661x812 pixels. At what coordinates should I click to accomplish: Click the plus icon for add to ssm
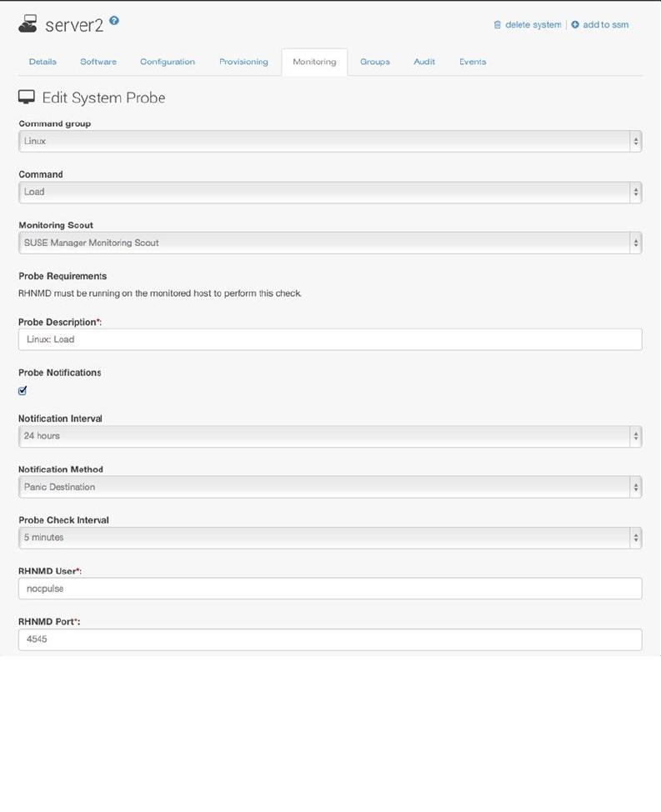575,25
